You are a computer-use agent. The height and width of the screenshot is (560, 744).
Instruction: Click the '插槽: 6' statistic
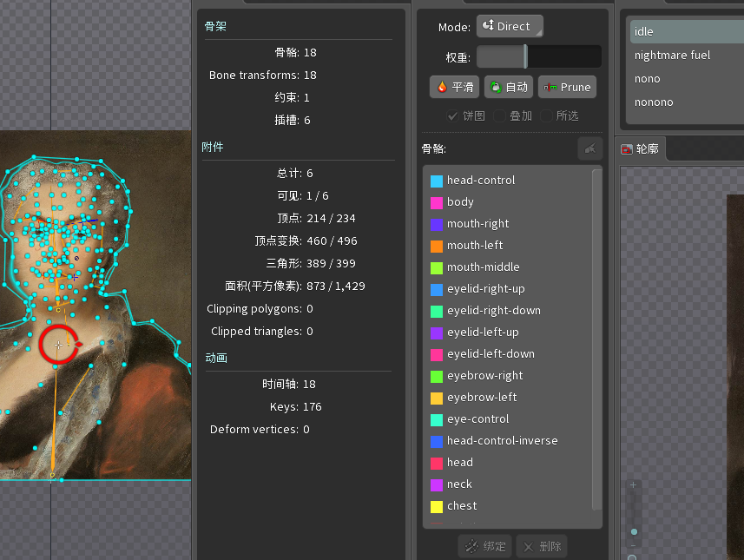point(293,121)
